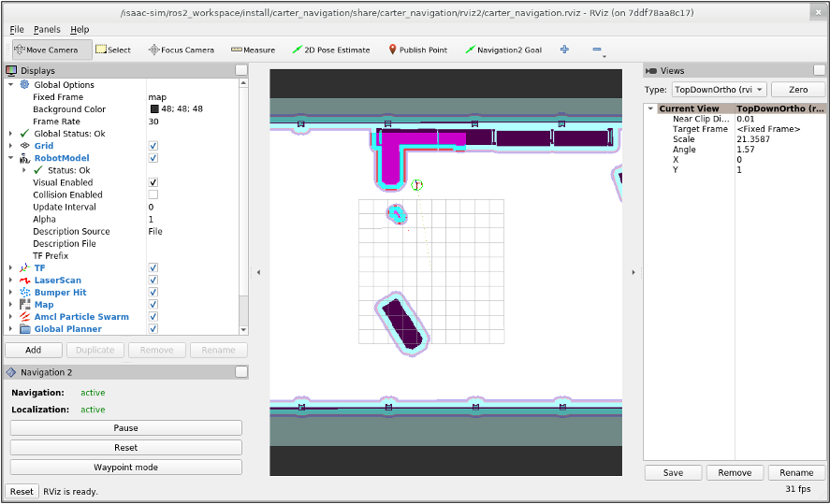830x504 pixels.
Task: Click the Global Options gear icon
Action: [24, 84]
